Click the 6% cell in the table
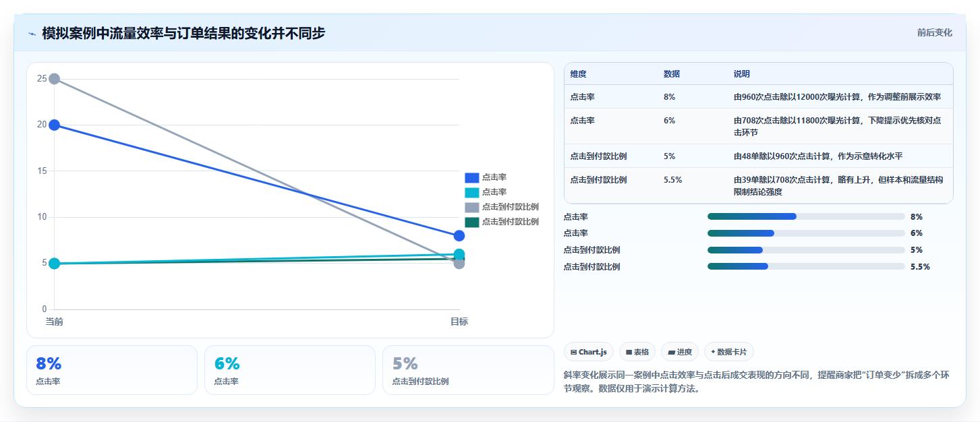Image resolution: width=980 pixels, height=422 pixels. pyautogui.click(x=669, y=121)
